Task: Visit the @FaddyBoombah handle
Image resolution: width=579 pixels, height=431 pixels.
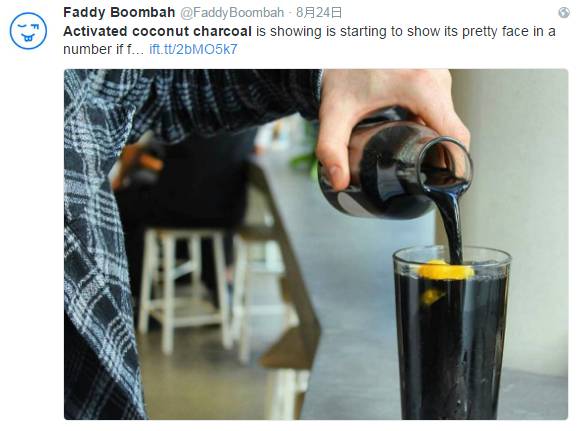Action: click(x=232, y=13)
